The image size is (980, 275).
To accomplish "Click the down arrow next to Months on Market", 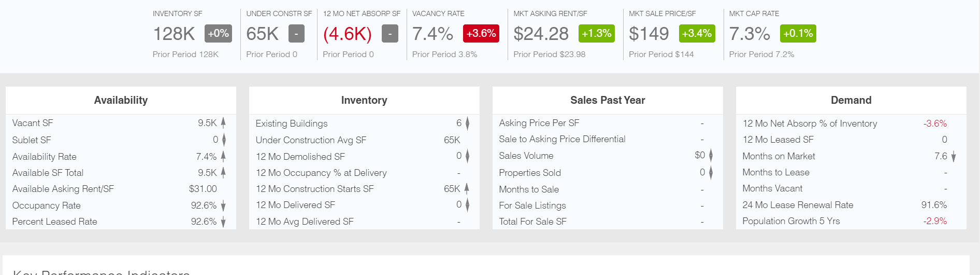I will 954,157.
